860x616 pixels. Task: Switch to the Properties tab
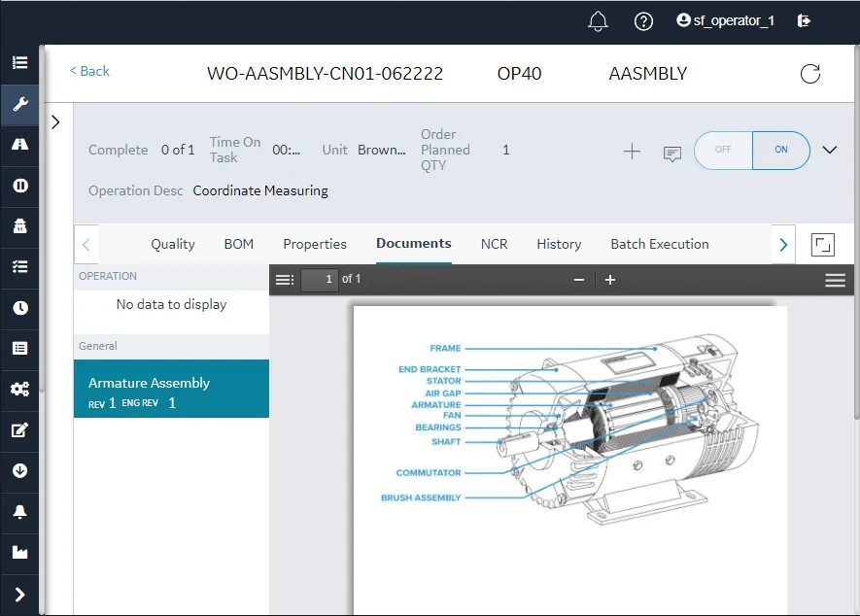coord(315,244)
